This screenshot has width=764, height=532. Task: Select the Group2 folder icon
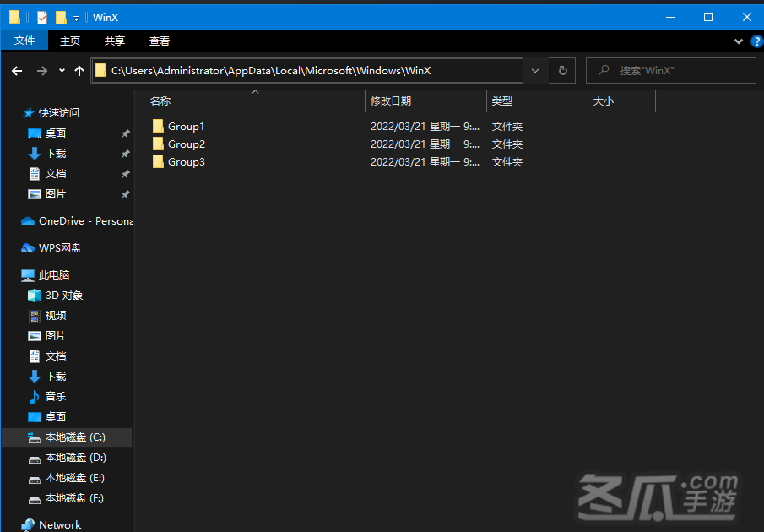[x=158, y=144]
